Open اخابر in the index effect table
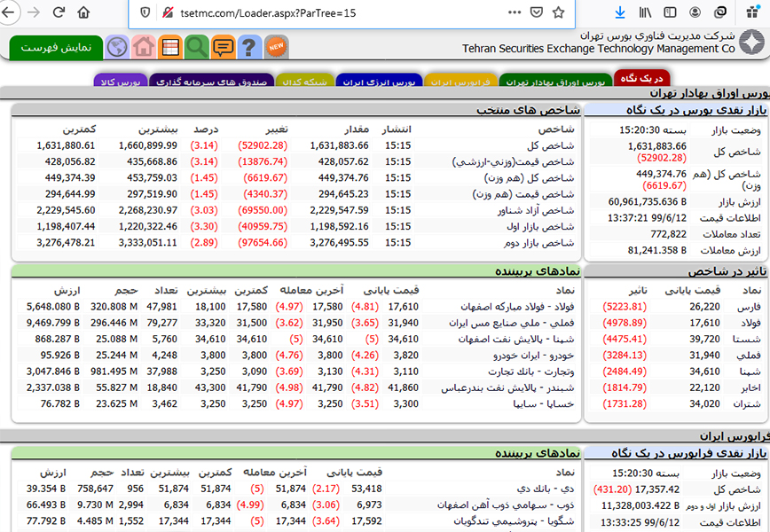The height and width of the screenshot is (532, 770). pos(750,387)
